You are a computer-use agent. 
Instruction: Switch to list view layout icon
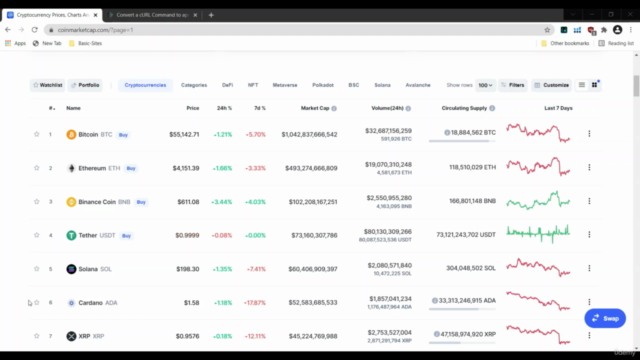[582, 85]
